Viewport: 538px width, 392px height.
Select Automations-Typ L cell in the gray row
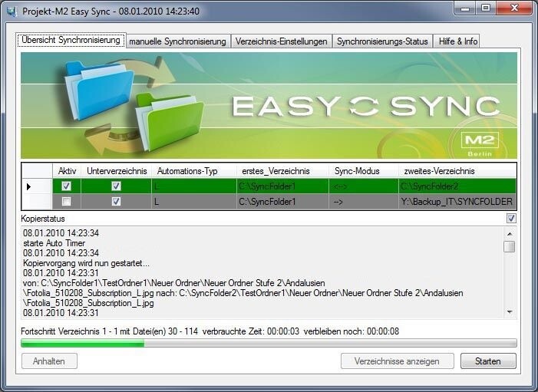tap(194, 202)
